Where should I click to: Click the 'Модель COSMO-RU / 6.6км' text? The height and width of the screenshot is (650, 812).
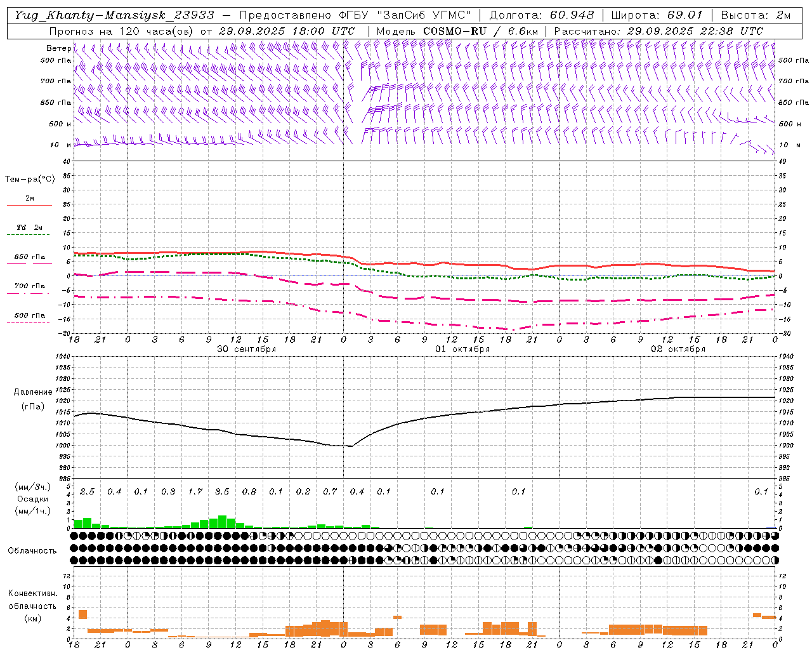pyautogui.click(x=457, y=31)
